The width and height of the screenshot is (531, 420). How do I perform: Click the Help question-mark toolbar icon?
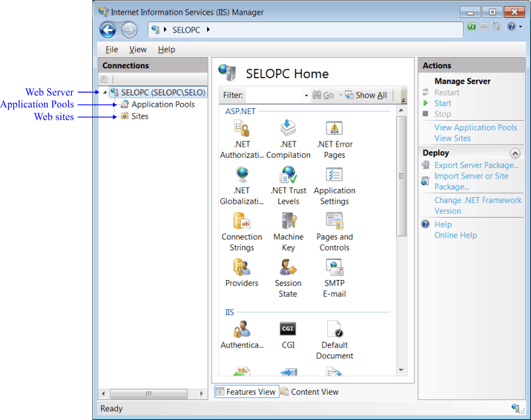511,27
